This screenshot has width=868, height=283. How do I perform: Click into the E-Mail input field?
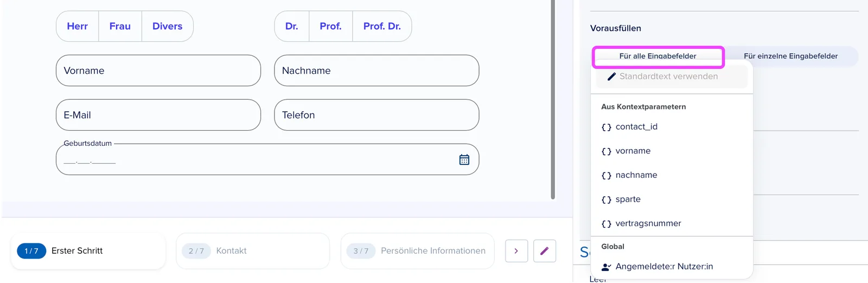(158, 115)
